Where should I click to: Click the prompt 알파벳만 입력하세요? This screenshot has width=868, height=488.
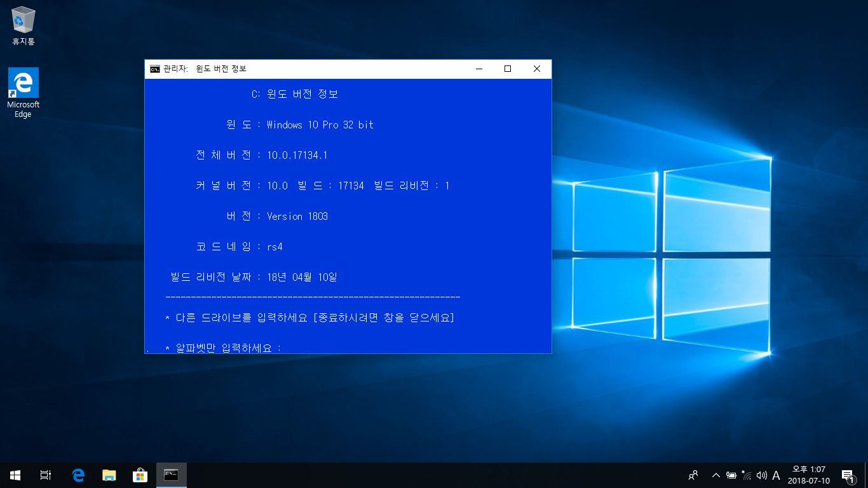223,348
